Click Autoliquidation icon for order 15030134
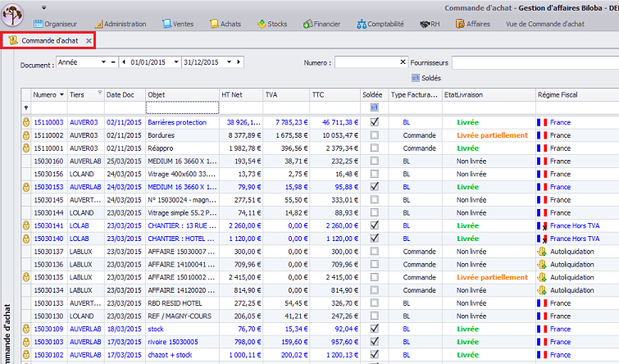The width and height of the screenshot is (619, 364). point(542,290)
